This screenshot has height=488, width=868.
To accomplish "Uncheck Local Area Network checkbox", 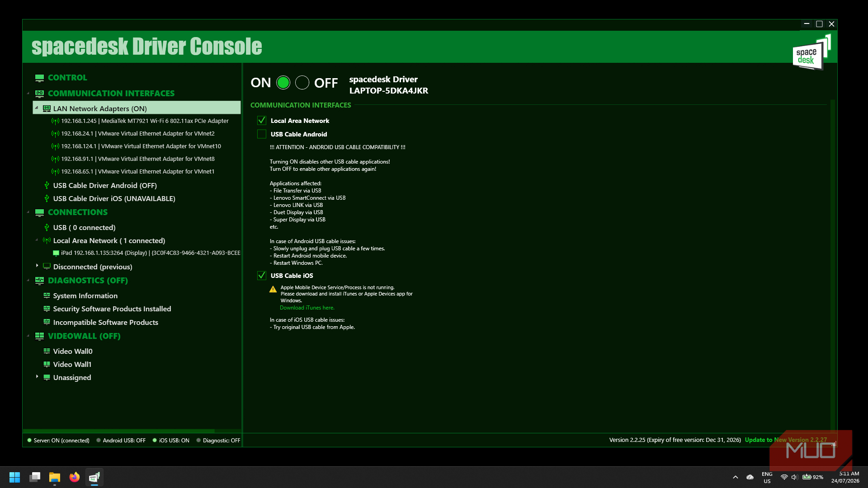I will 261,121.
